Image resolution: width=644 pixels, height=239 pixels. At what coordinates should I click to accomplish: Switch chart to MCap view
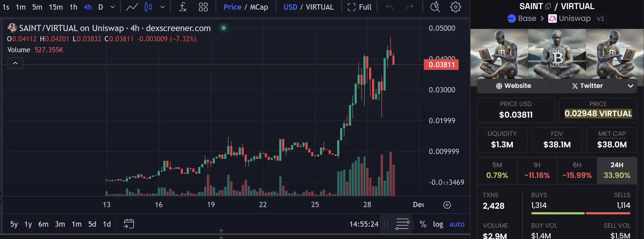pyautogui.click(x=259, y=7)
